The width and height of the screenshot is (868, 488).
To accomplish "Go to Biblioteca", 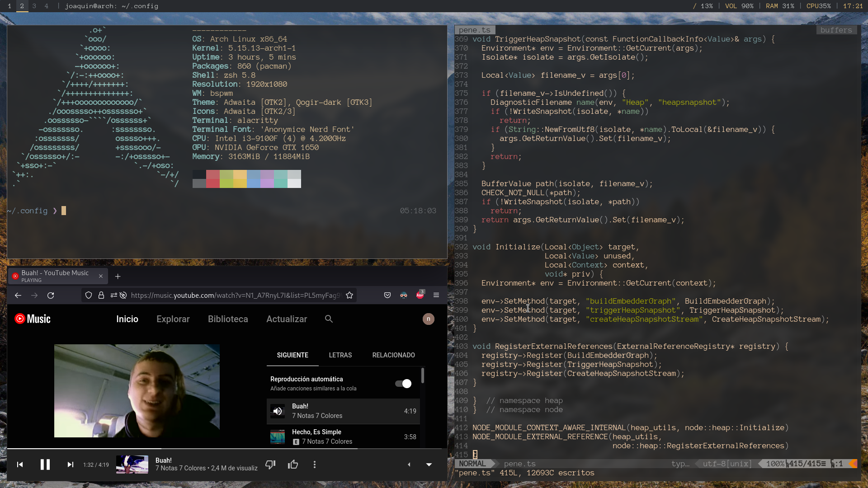I will tap(228, 319).
